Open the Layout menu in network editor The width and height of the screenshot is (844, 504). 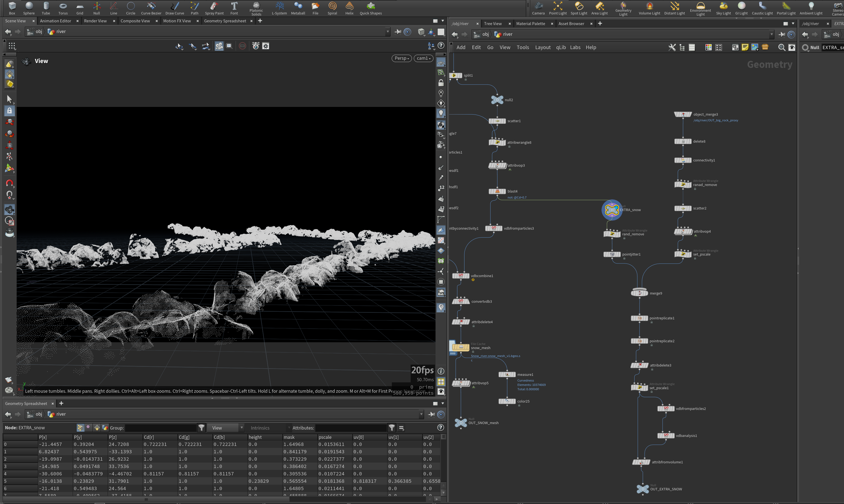(543, 47)
